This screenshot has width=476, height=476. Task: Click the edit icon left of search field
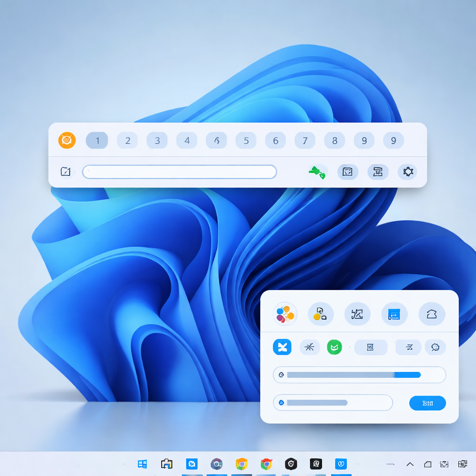(x=66, y=172)
